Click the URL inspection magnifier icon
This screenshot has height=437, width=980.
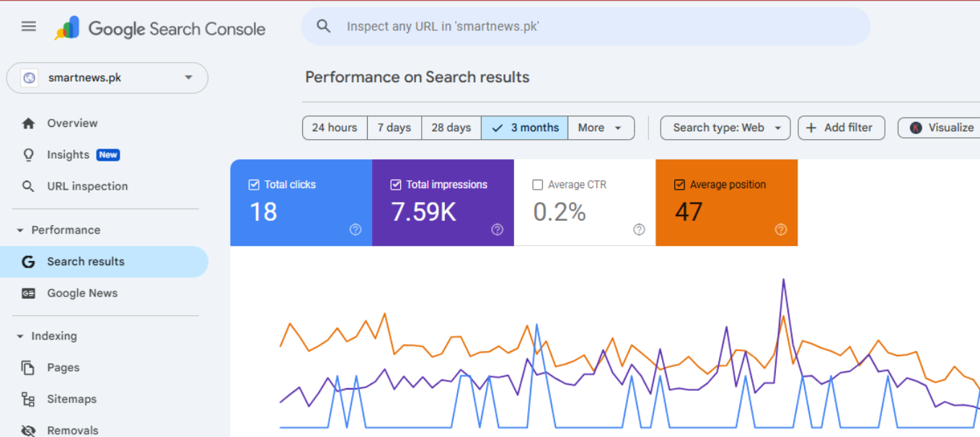(x=28, y=186)
